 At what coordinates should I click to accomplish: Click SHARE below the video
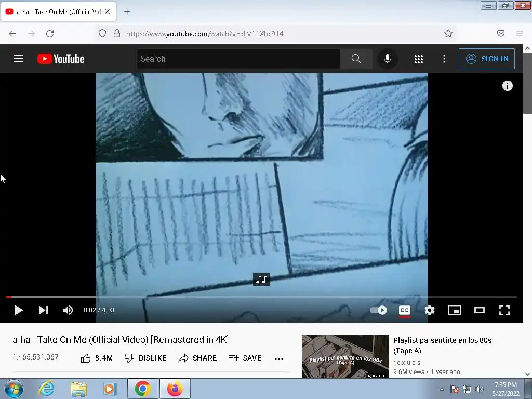coord(197,358)
